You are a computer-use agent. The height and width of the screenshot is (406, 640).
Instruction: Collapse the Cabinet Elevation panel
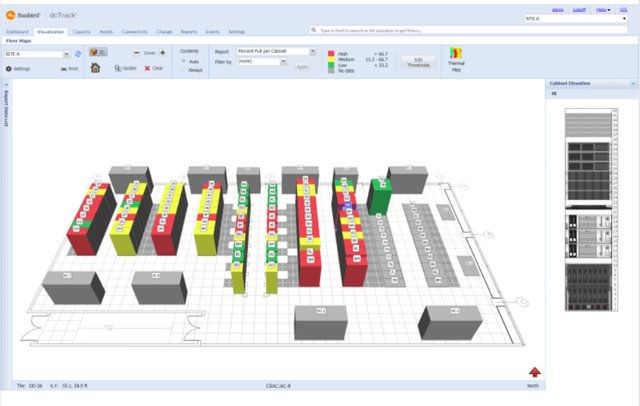[633, 83]
